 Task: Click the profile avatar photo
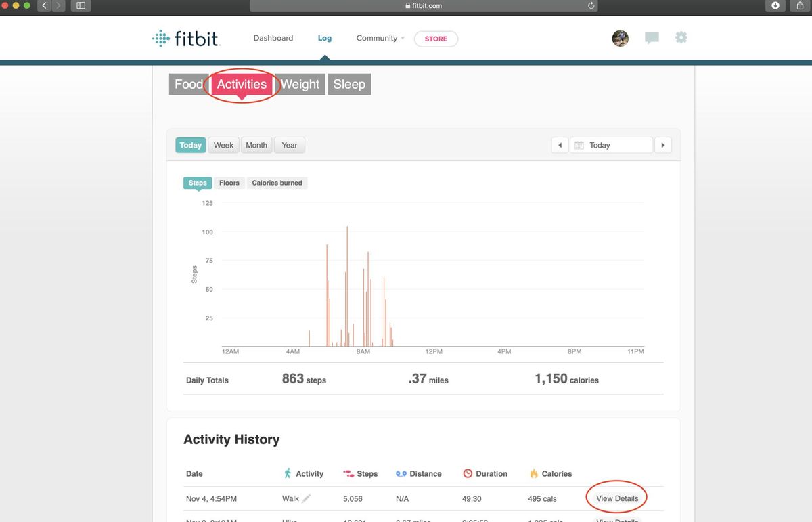(620, 38)
